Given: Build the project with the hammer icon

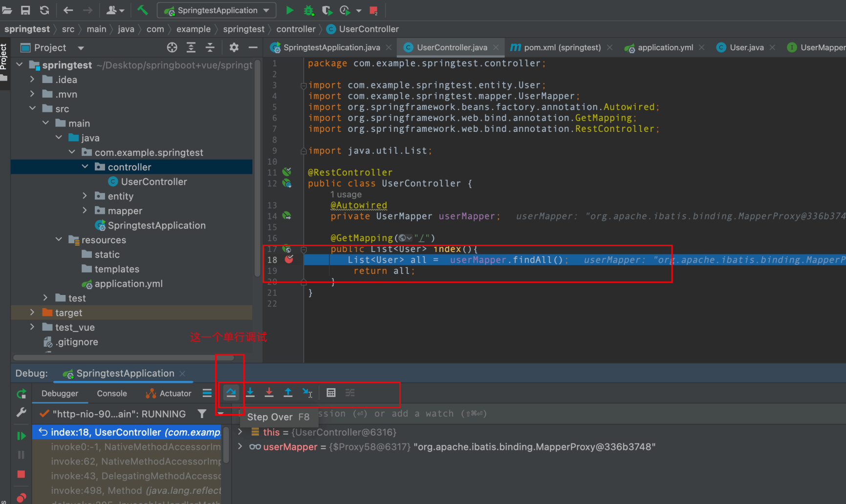Looking at the screenshot, I should [x=142, y=10].
